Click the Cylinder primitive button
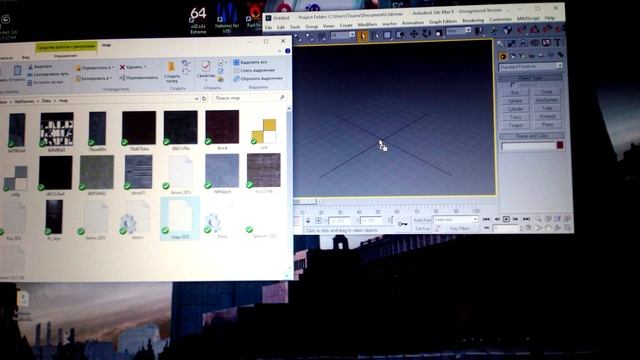640x360 pixels. click(516, 109)
